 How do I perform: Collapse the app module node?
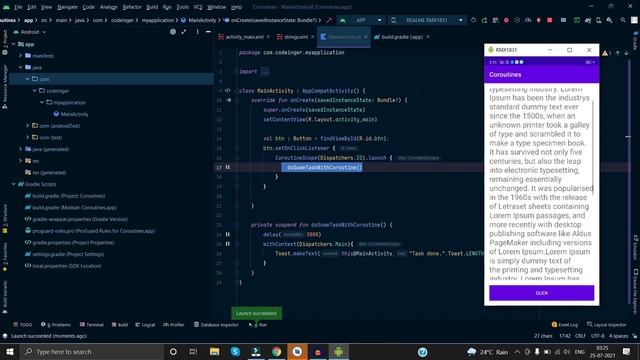coord(14,44)
